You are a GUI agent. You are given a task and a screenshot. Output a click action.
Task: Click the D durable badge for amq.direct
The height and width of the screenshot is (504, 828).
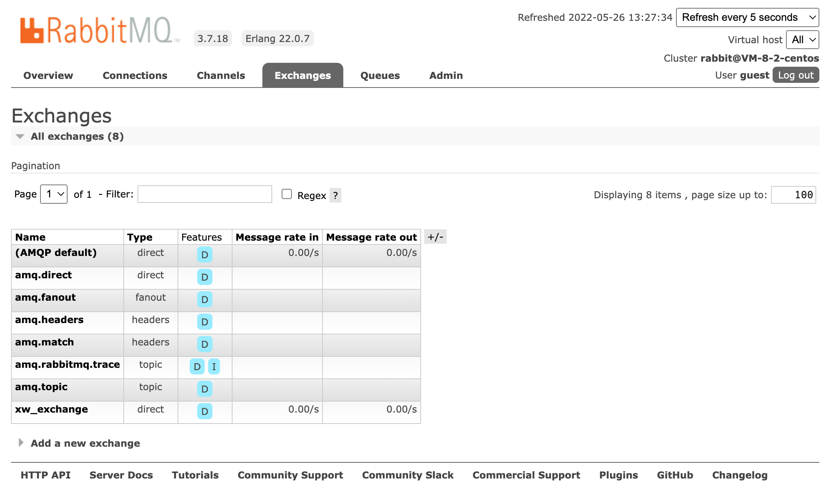click(205, 277)
